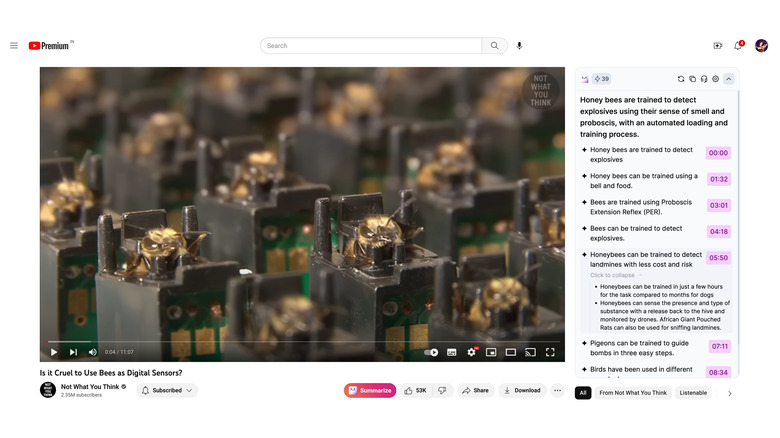780x438 pixels.
Task: Click the voice search microphone icon
Action: tap(519, 45)
